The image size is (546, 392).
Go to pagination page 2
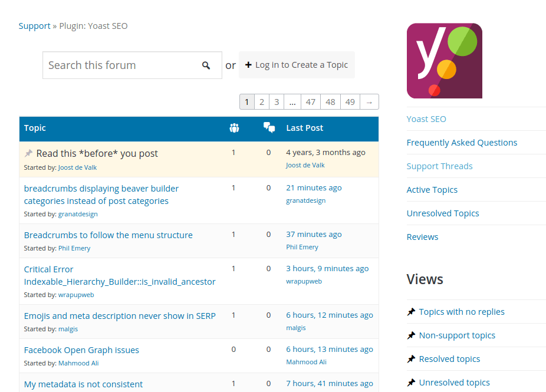pos(262,102)
